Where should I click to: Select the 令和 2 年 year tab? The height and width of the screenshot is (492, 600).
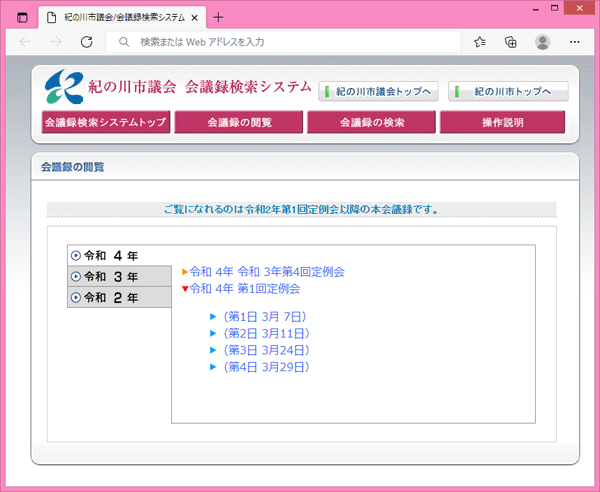coord(119,297)
